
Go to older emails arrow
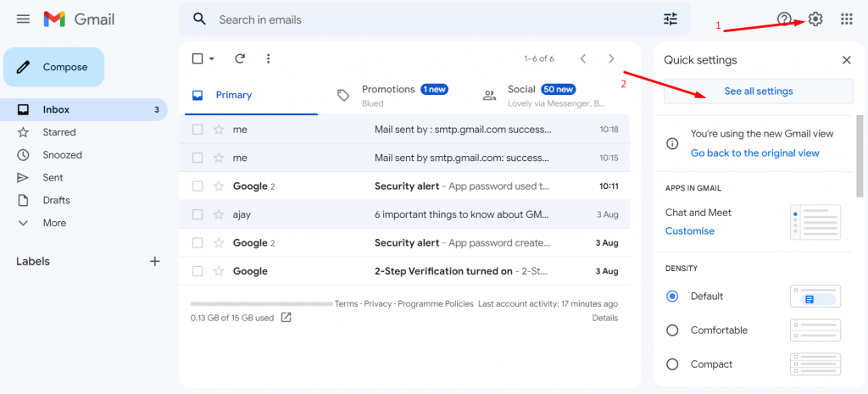click(x=611, y=58)
